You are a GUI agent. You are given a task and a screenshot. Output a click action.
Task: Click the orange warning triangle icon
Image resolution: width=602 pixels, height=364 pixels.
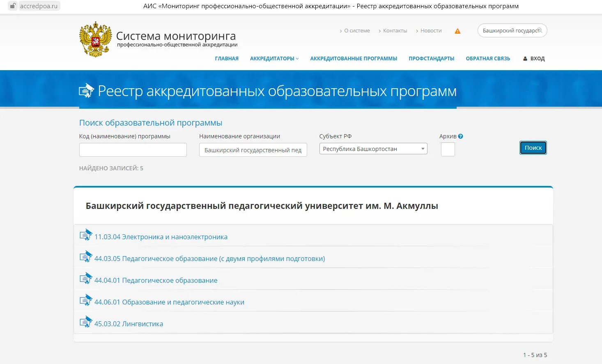(457, 31)
